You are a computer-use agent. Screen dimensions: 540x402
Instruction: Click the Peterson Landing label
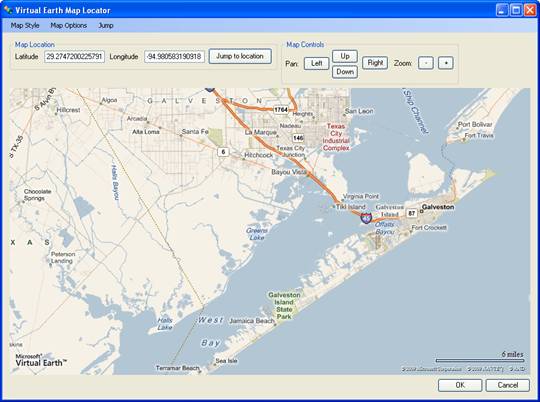(x=63, y=257)
